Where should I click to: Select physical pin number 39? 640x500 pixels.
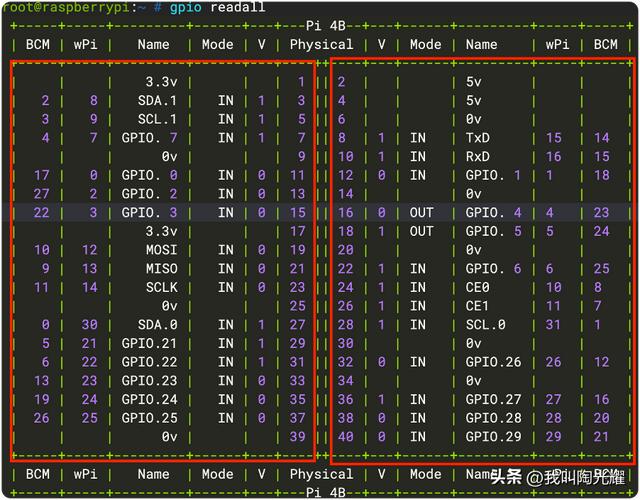point(298,437)
